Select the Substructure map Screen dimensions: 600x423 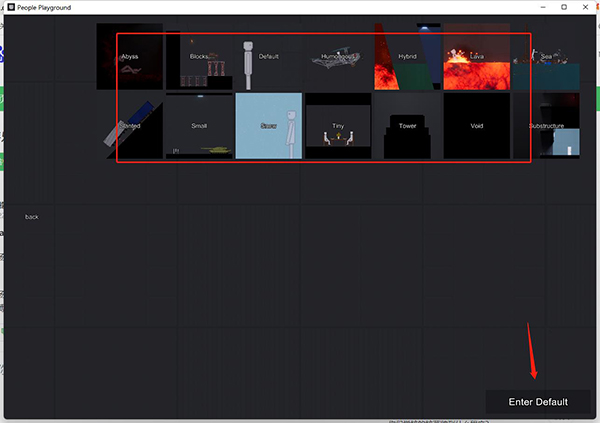546,126
